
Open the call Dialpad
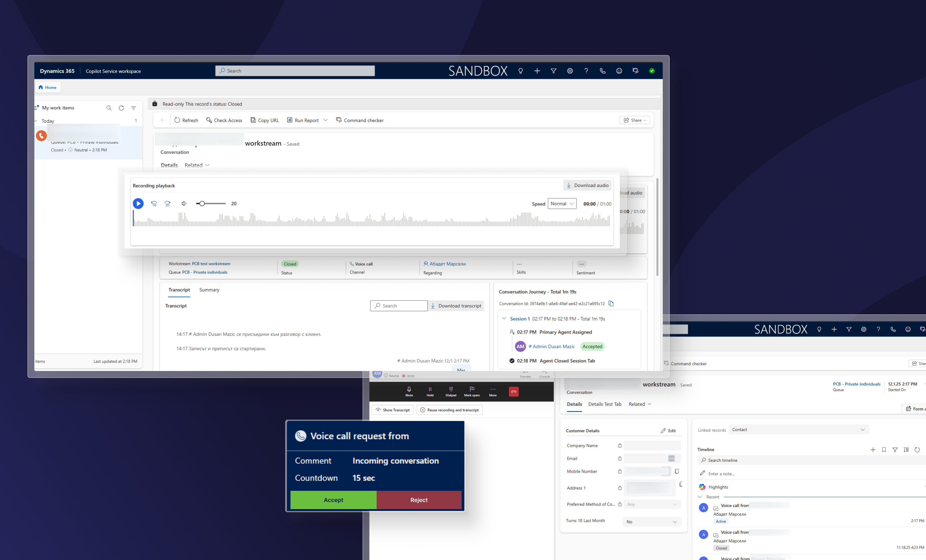pos(451,391)
